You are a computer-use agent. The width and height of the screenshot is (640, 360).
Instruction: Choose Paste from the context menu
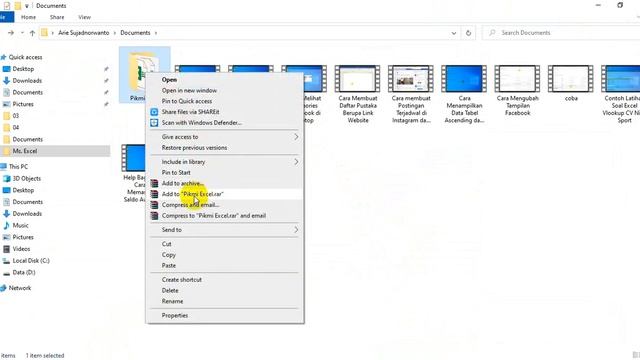169,265
